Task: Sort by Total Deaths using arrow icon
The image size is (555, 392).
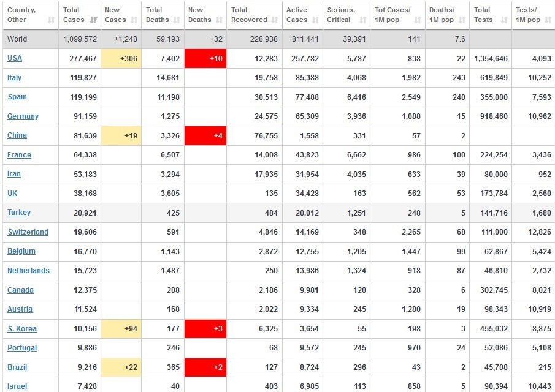Action: point(175,20)
